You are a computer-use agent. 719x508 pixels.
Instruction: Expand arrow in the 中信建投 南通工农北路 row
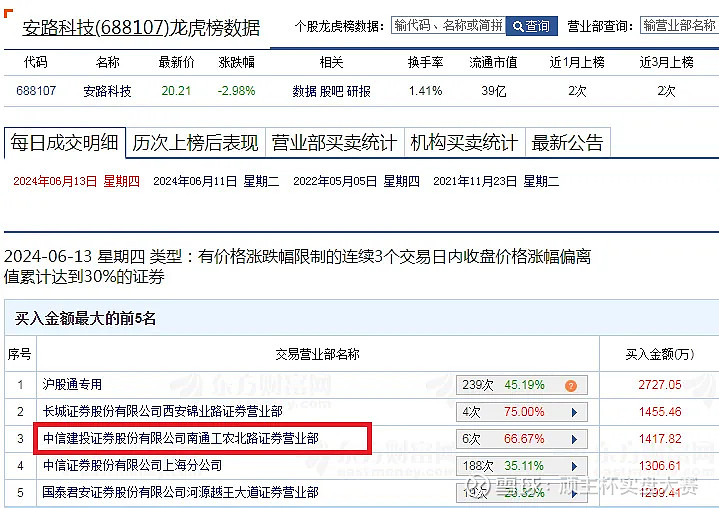coord(574,439)
